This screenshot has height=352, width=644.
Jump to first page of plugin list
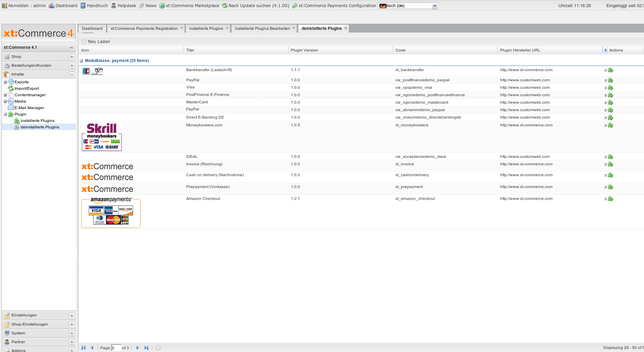point(84,348)
